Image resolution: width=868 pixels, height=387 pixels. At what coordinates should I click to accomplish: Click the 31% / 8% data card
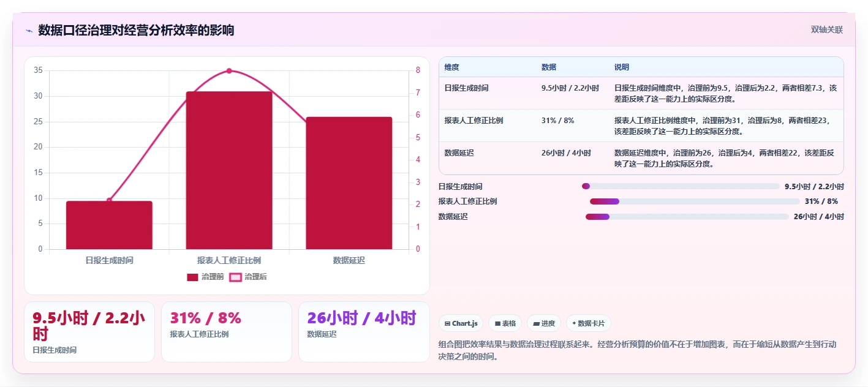coord(227,332)
